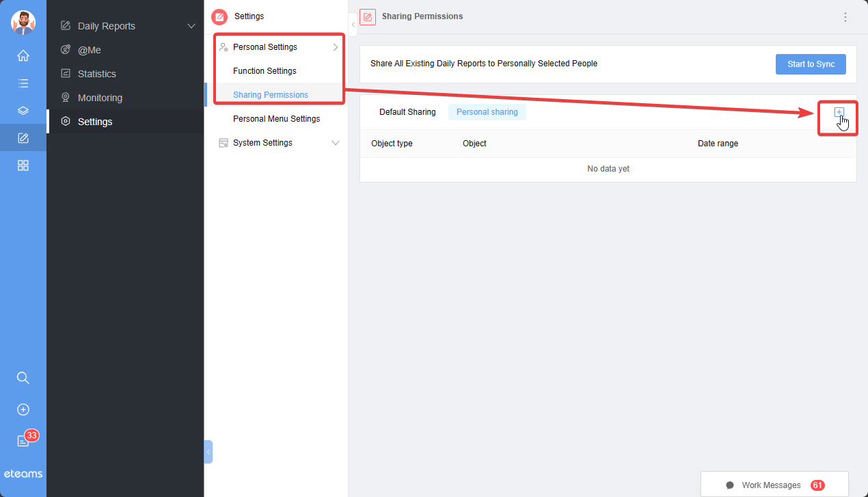This screenshot has height=497, width=868.
Task: Click the home icon in left sidebar
Action: tap(23, 56)
